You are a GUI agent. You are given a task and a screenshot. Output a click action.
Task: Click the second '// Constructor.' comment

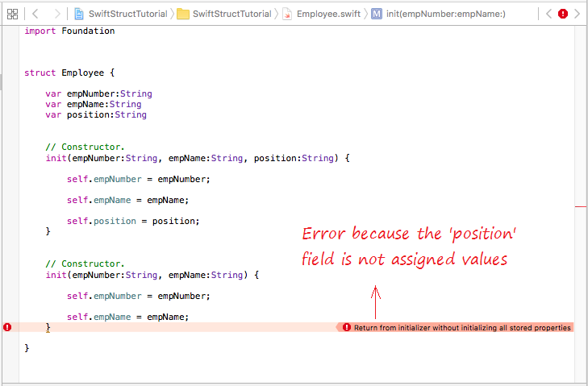[85, 264]
